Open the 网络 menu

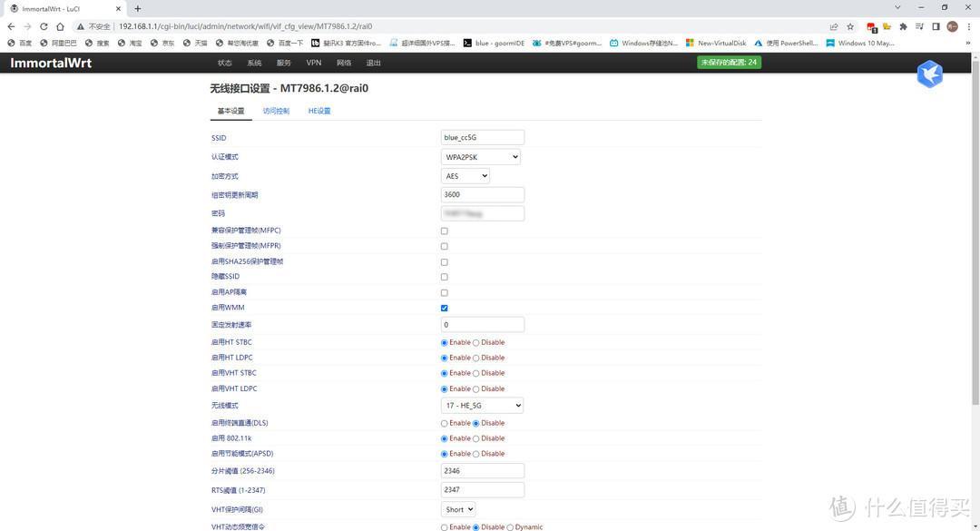(344, 63)
